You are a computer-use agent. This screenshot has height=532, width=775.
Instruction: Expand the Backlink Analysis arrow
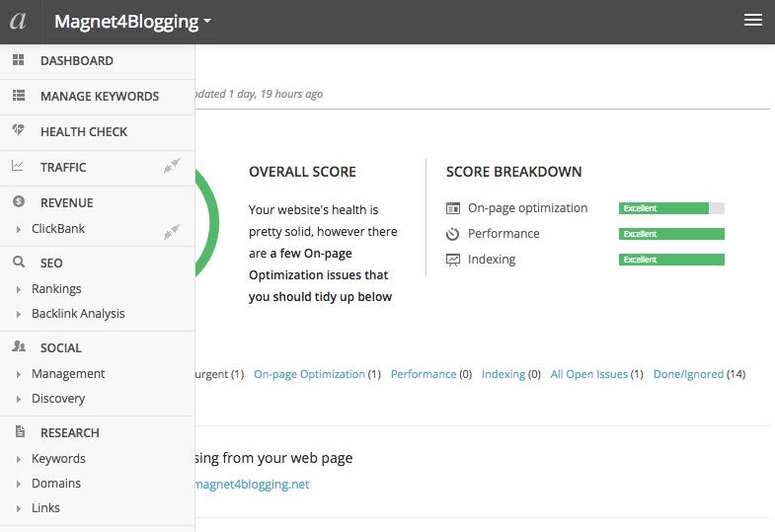[19, 314]
